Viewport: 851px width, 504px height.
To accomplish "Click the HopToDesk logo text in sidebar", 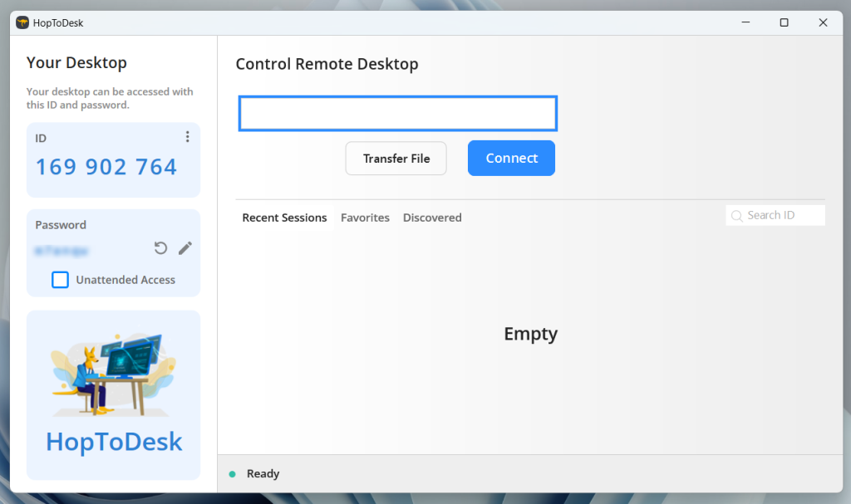I will point(114,442).
